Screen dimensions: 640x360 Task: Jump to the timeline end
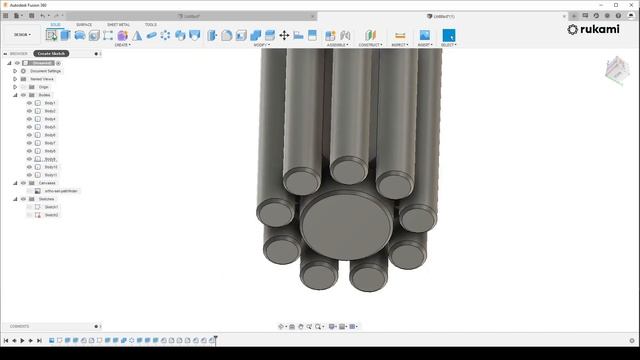click(39, 340)
